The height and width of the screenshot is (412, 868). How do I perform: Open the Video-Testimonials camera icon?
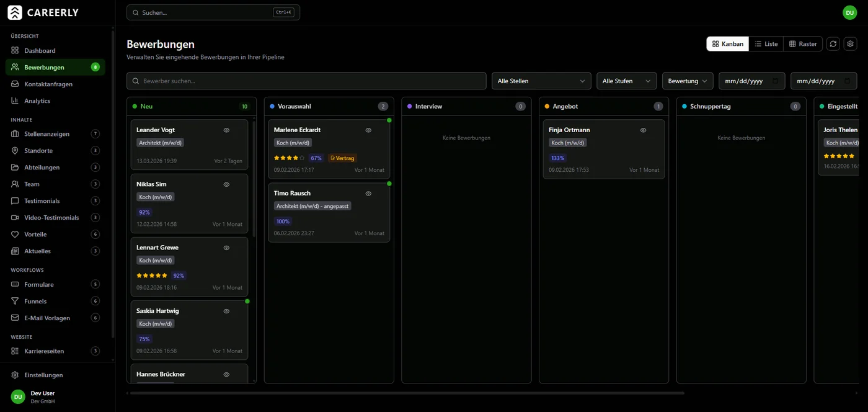(x=15, y=218)
